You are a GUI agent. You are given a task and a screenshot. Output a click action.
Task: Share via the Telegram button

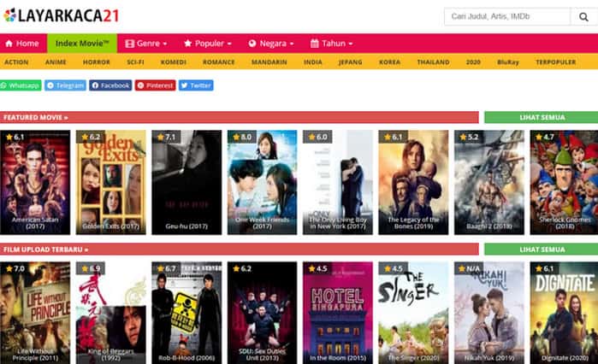(x=65, y=85)
